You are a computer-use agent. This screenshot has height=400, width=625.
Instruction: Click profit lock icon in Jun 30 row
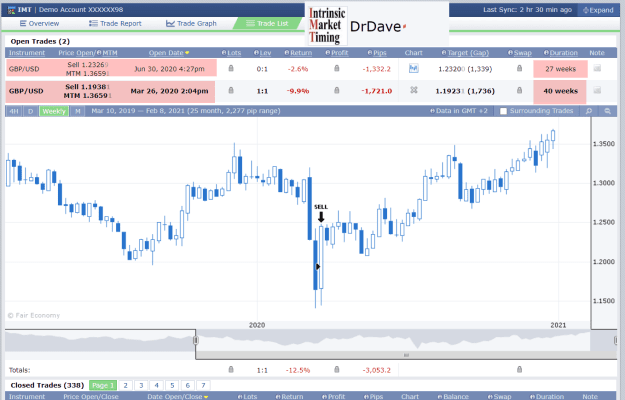pos(337,69)
